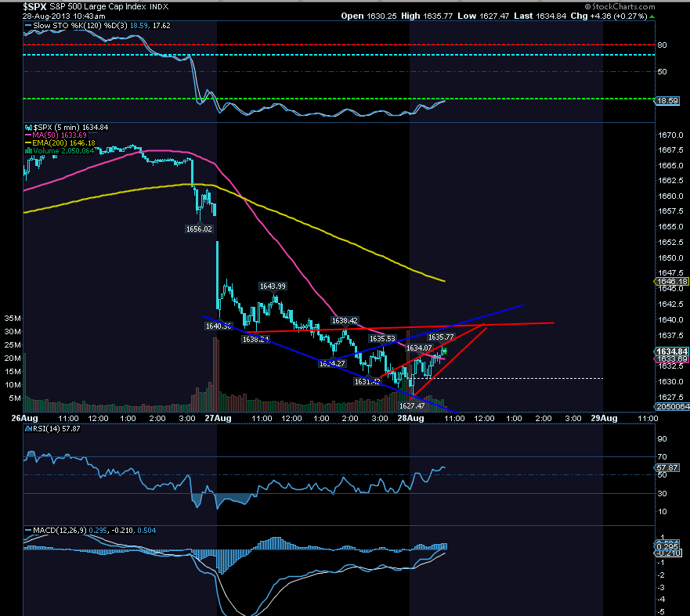
Task: Click the 1646.18 EMA axis value tag
Action: [671, 282]
